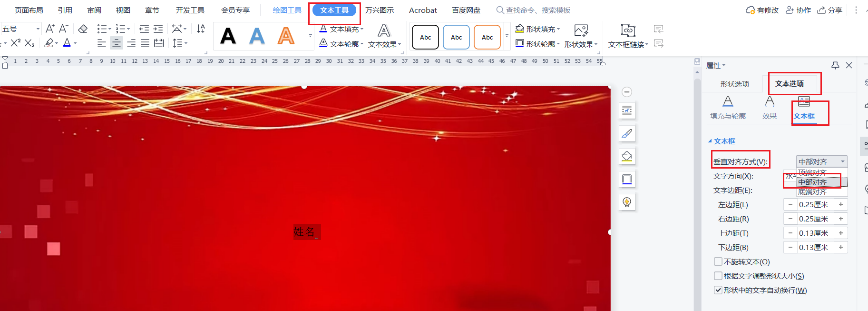This screenshot has width=868, height=311.
Task: Click the shape outline floating icon
Action: pos(627,179)
